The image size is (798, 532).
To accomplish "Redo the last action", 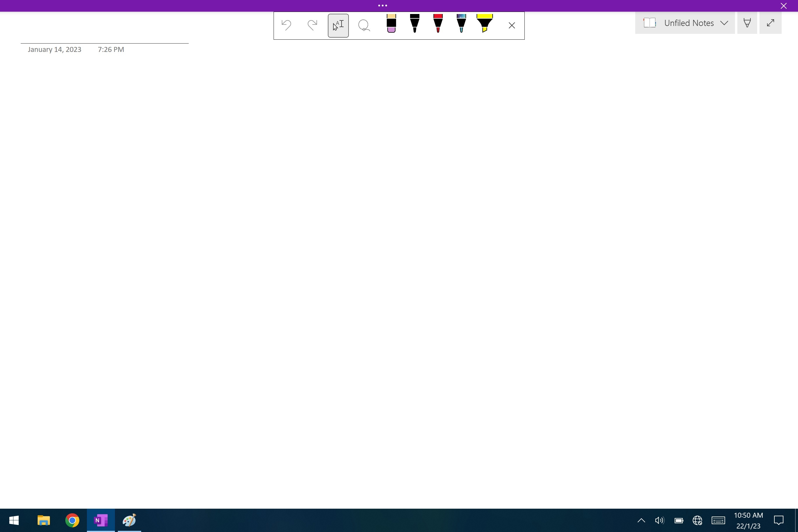I will click(312, 25).
